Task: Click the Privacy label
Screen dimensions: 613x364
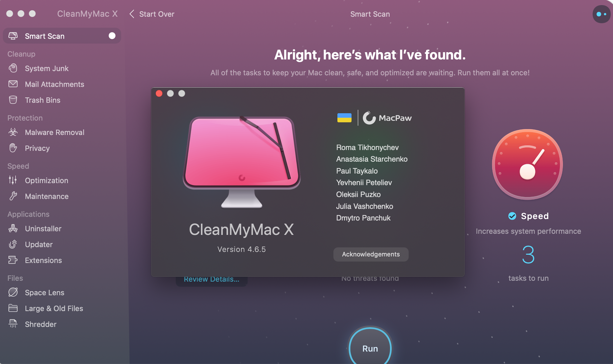Action: [37, 148]
